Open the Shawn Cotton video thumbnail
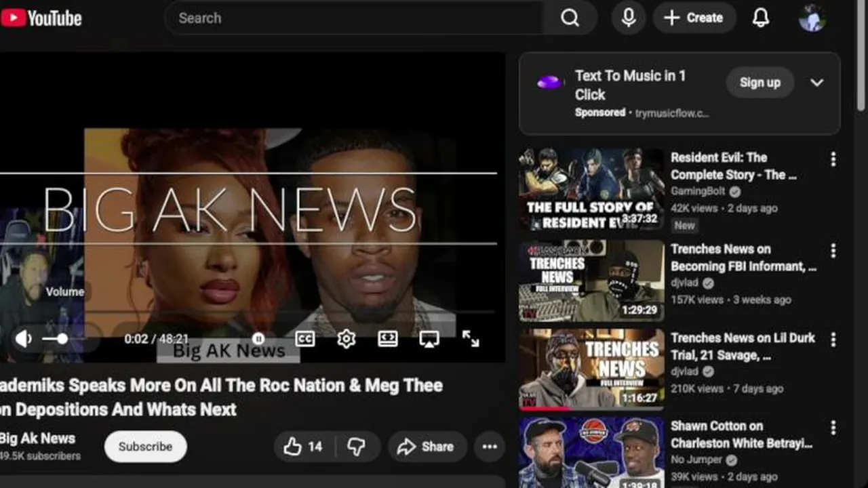 tap(591, 453)
